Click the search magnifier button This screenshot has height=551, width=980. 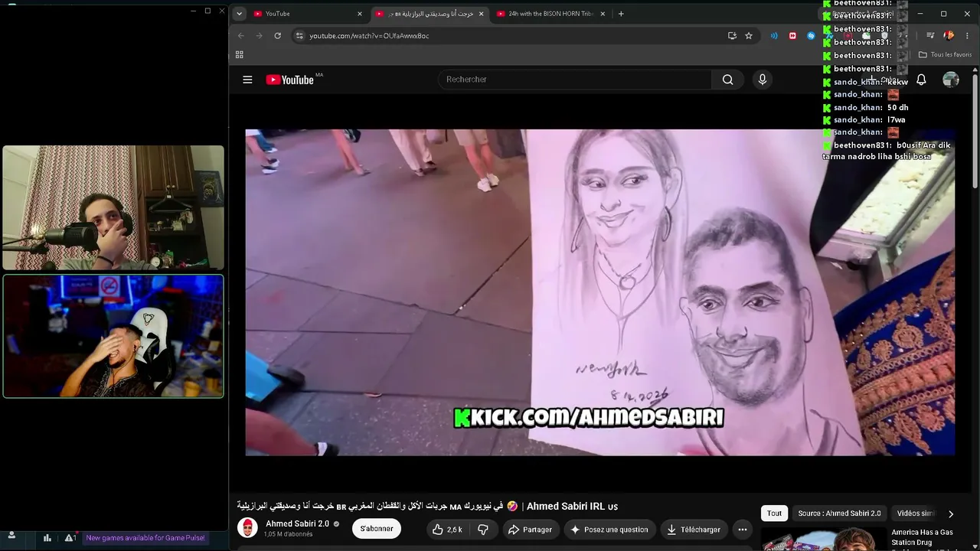[x=727, y=80]
